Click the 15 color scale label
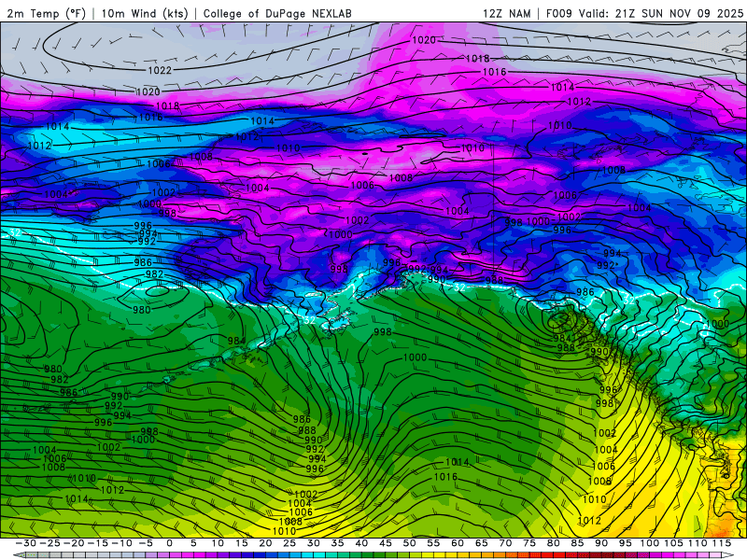The height and width of the screenshot is (560, 747). point(242,543)
